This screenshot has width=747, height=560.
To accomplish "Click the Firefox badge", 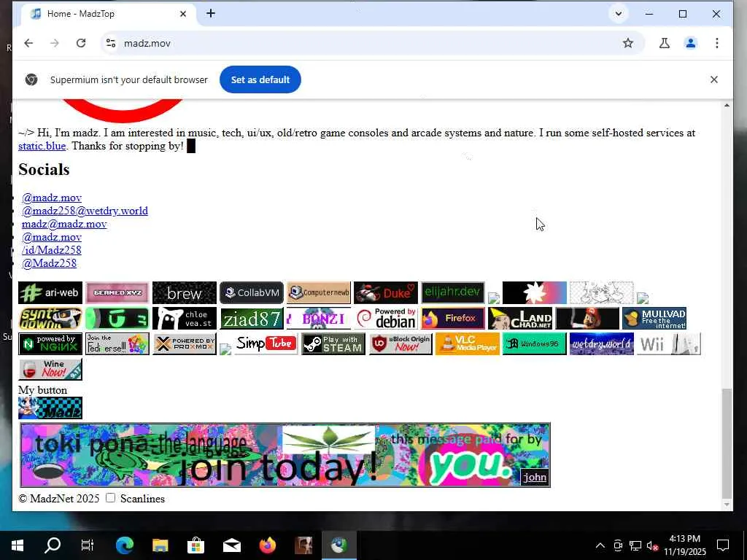I will point(453,318).
